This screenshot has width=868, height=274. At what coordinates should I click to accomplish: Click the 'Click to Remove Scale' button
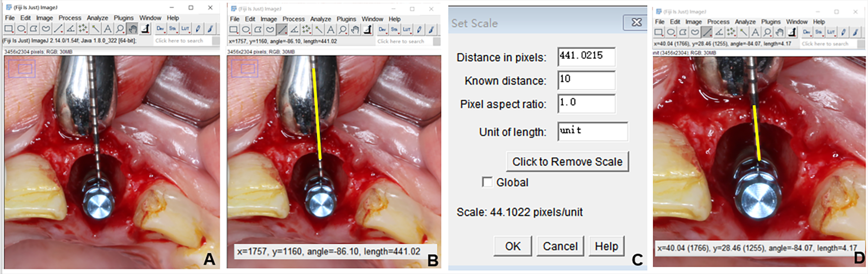click(567, 162)
